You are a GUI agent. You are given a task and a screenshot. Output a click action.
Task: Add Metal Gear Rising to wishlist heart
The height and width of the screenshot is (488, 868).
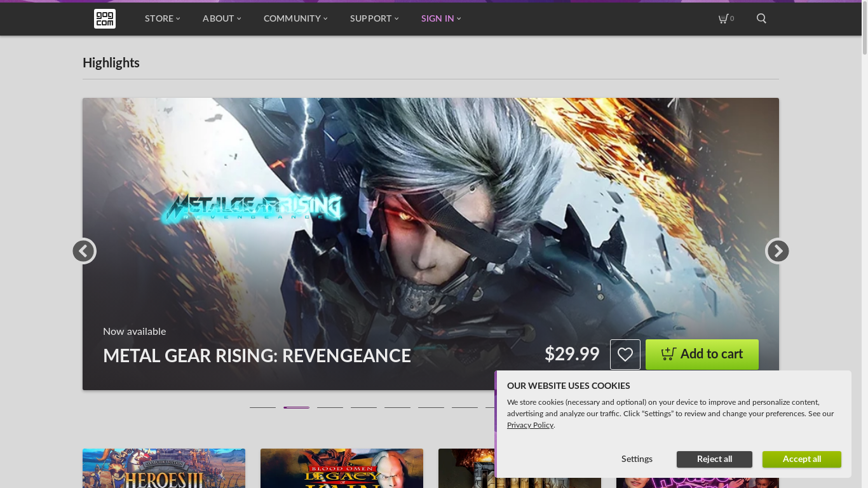click(x=625, y=355)
